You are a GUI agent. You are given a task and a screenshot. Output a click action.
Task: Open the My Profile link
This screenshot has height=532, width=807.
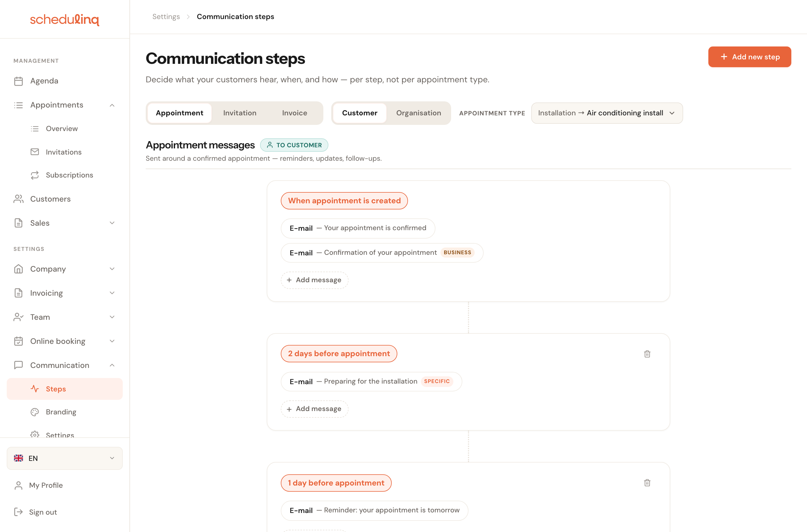46,486
